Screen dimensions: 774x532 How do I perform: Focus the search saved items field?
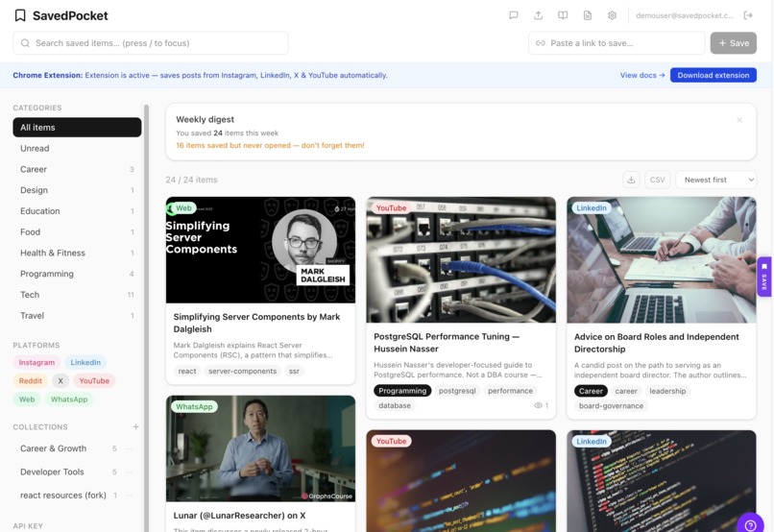(x=151, y=43)
